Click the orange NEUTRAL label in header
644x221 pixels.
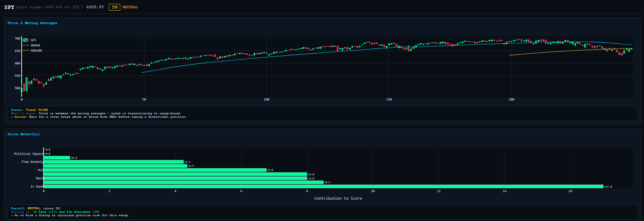click(130, 7)
